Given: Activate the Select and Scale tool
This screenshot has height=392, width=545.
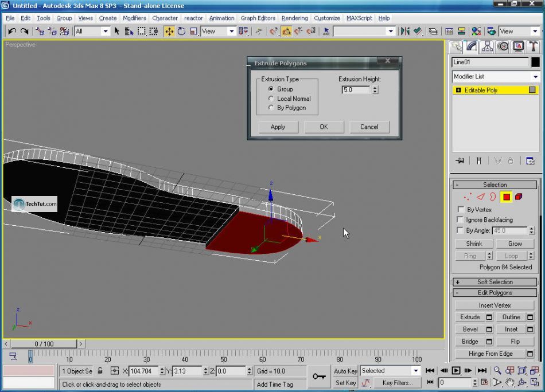Looking at the screenshot, I should point(193,32).
